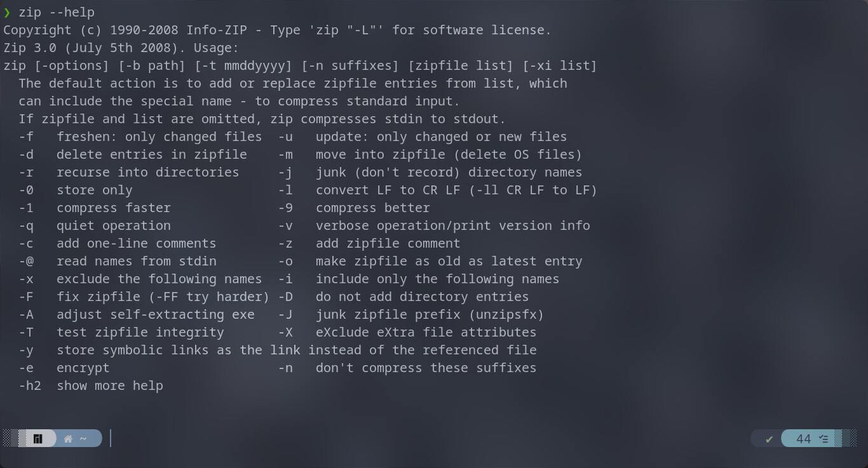
Task: Click the green prompt arrow before zip
Action: point(7,12)
